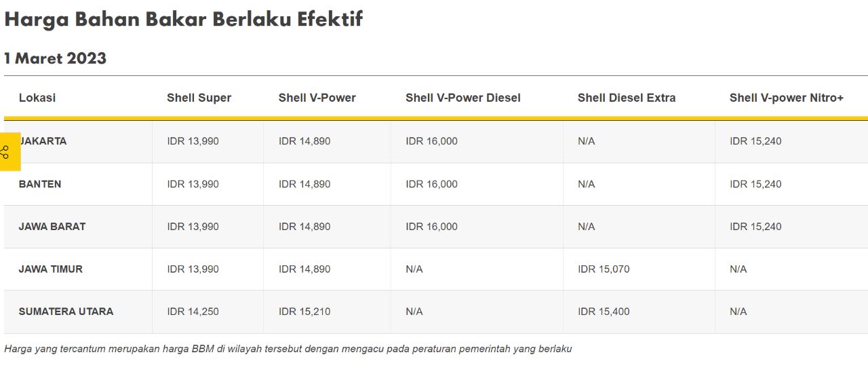This screenshot has height=376, width=868.
Task: Select the Shell V-power Nitro+ header
Action: click(x=787, y=98)
